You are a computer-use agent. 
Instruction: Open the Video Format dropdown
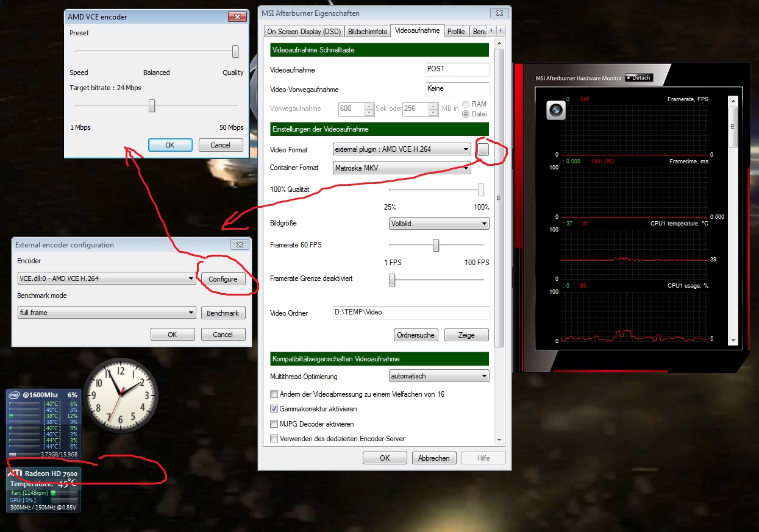click(402, 149)
